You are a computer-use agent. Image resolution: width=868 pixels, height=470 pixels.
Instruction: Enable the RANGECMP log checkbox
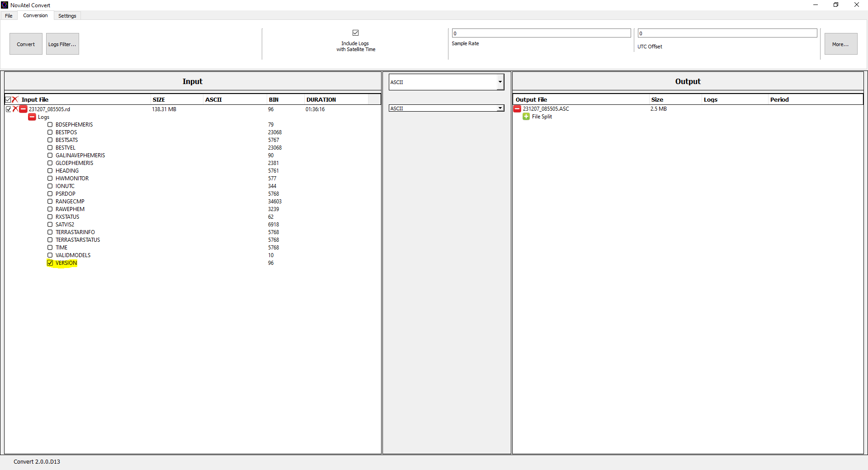(50, 202)
